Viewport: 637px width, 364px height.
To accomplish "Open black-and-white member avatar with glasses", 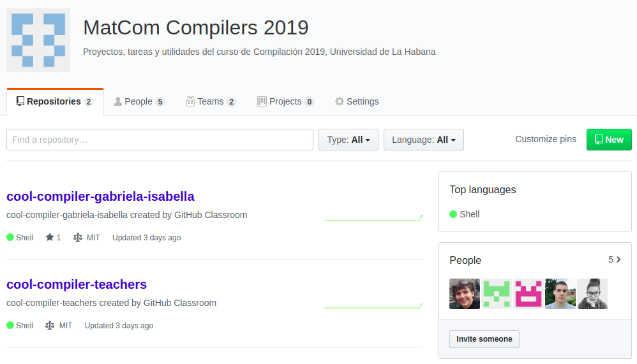I will click(x=592, y=294).
